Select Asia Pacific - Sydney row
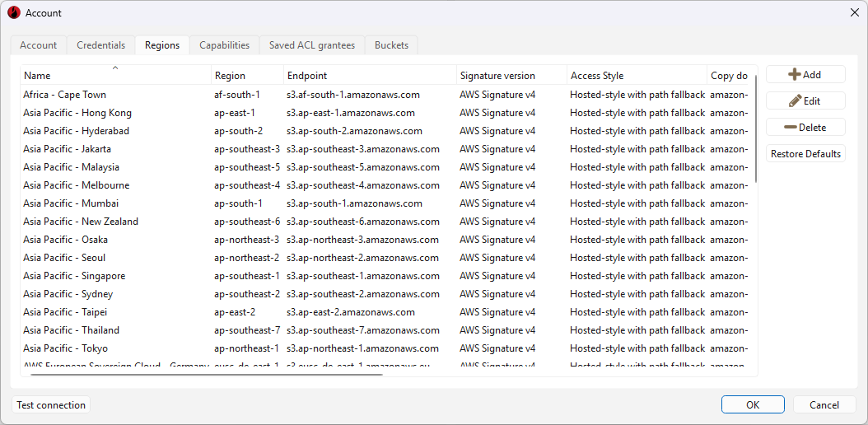 pyautogui.click(x=386, y=294)
